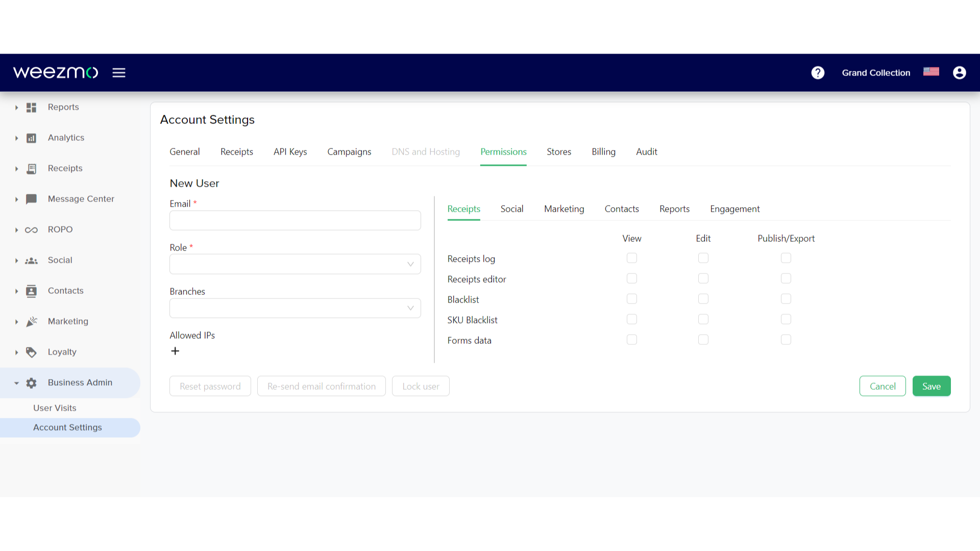The image size is (980, 551).
Task: Click the Business Admin gear icon
Action: (x=30, y=382)
